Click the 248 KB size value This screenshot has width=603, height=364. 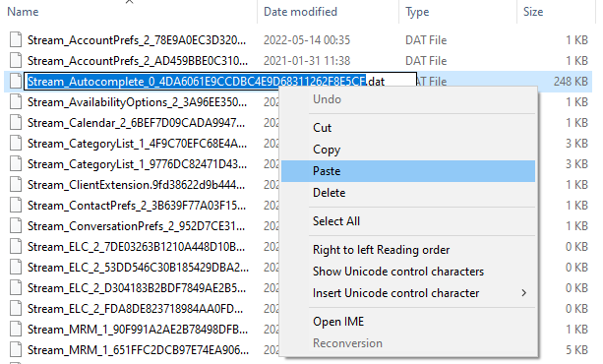(571, 82)
